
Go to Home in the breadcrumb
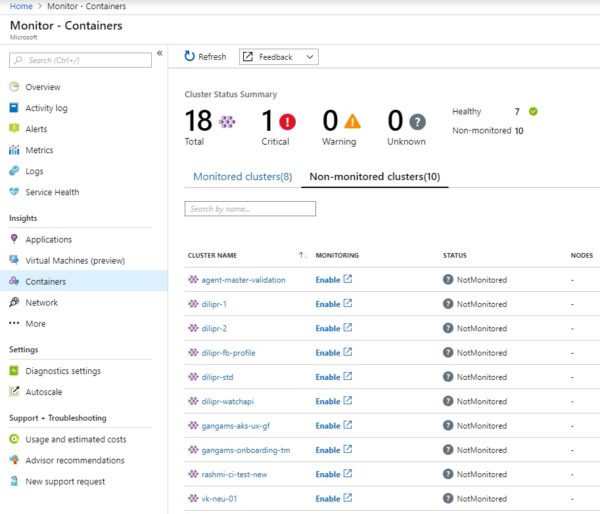pos(21,6)
